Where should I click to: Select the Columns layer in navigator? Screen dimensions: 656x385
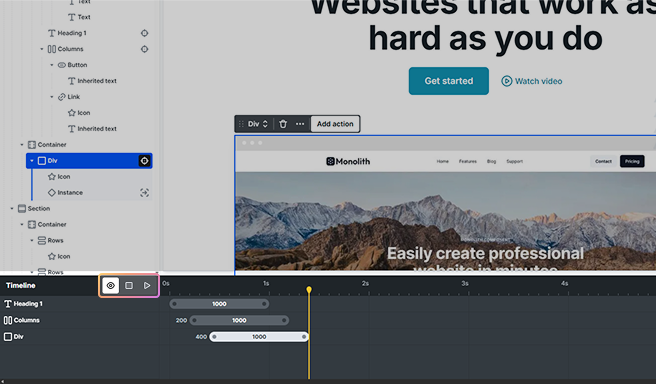click(x=65, y=49)
